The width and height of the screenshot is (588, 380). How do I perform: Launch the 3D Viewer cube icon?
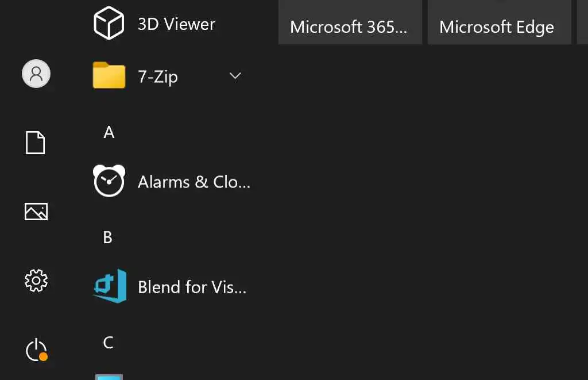tap(109, 23)
